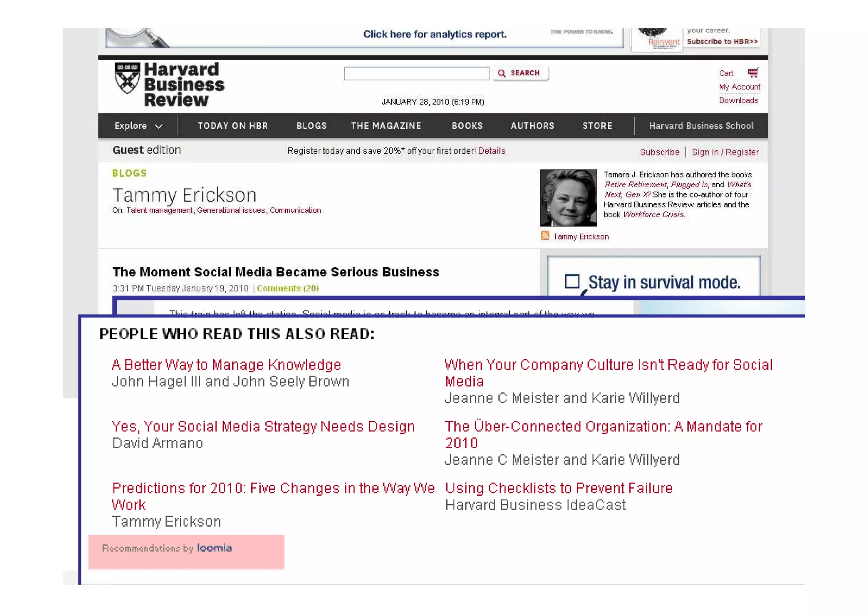Click 'Click here for analytics report' banner
Screen dimensions: 868x613
click(x=434, y=34)
